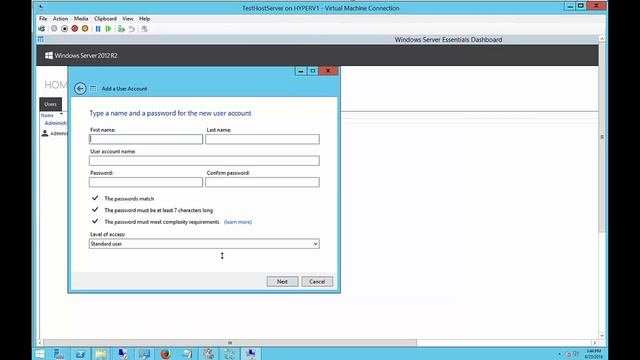
Task: Open the Help menu
Action: (144, 19)
